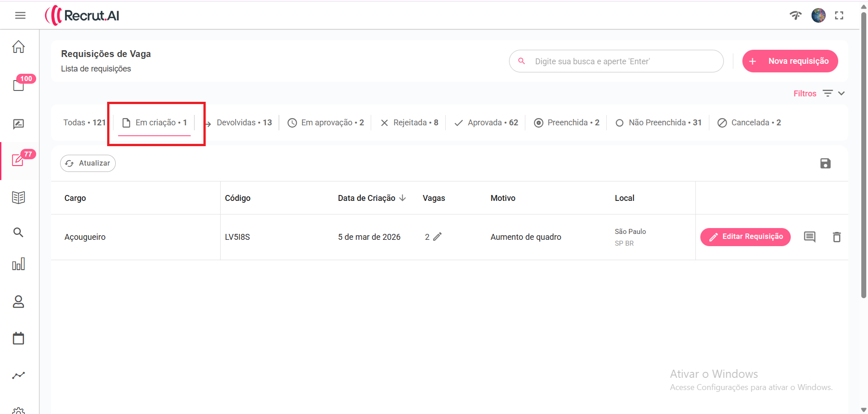Open the sidebar item with 100 badge
The image size is (868, 414).
coord(19,85)
